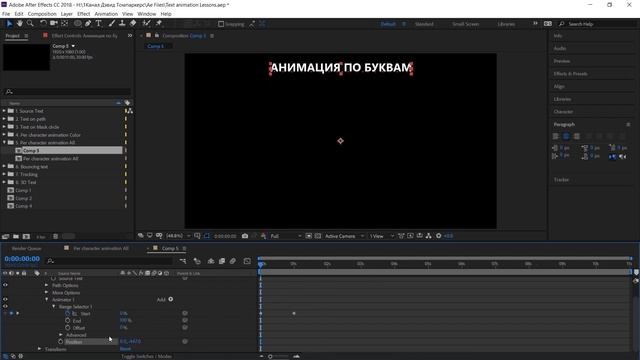The width and height of the screenshot is (640, 360).
Task: Click the new composition icon in Project panel
Action: coord(26,236)
